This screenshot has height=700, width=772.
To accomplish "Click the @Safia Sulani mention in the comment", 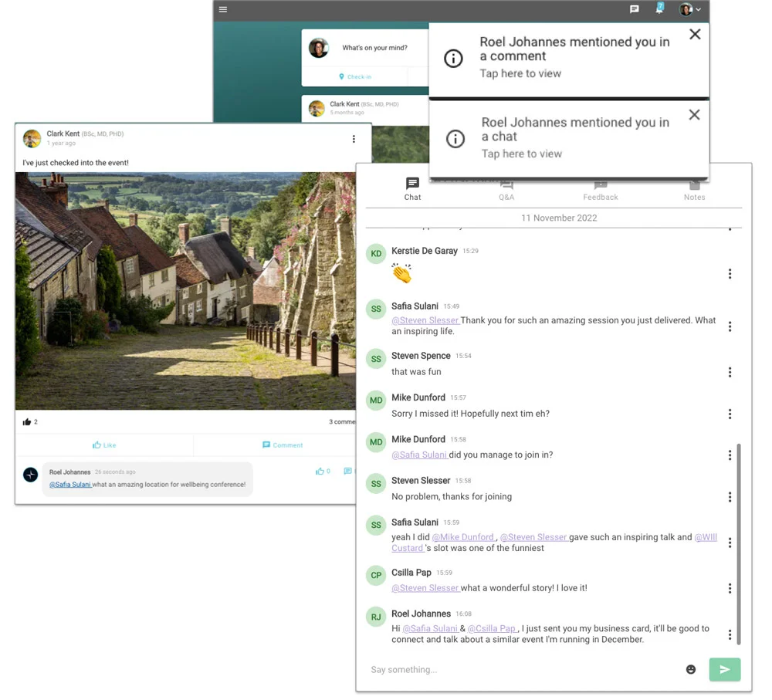I will (x=69, y=485).
